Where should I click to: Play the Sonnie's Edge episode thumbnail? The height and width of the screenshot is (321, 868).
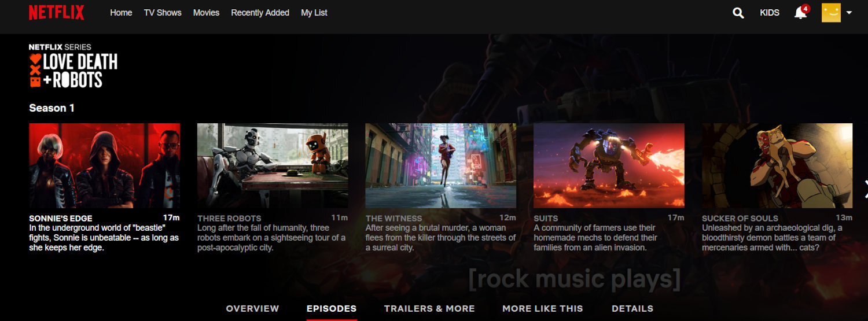104,165
